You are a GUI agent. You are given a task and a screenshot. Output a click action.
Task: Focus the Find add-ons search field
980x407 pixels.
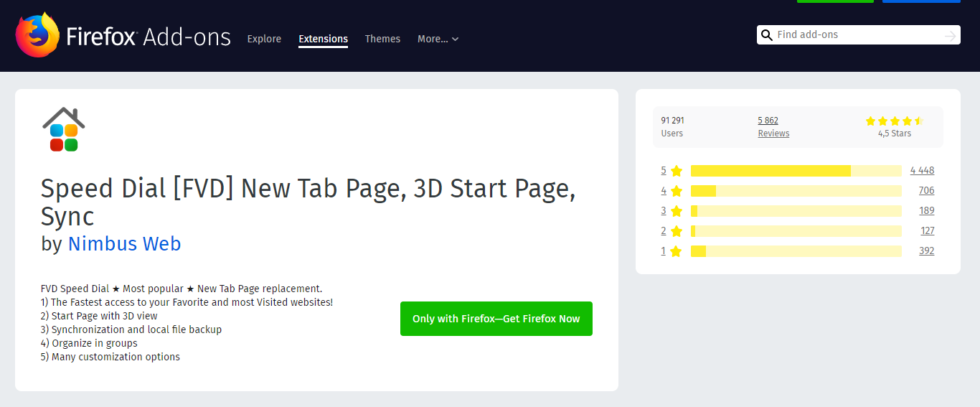coord(857,34)
